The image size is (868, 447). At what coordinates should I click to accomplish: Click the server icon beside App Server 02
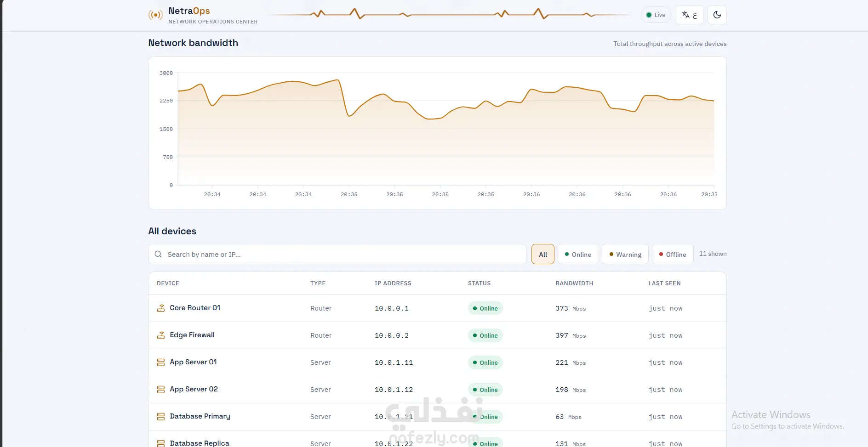coord(161,390)
